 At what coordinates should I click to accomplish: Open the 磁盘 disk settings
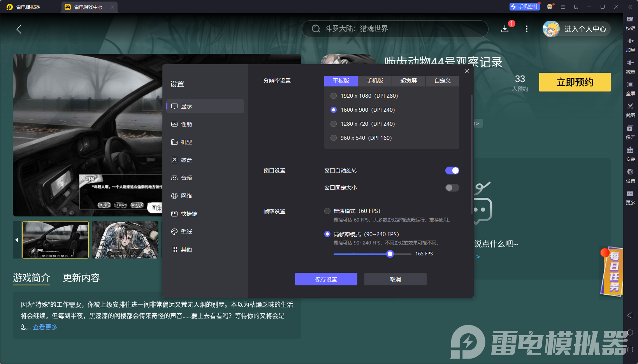click(x=186, y=160)
